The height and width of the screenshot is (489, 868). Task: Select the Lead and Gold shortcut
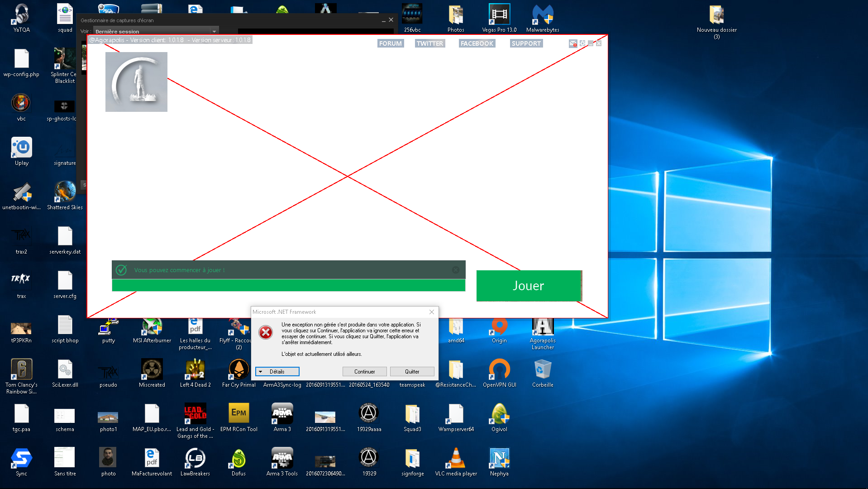195,421
